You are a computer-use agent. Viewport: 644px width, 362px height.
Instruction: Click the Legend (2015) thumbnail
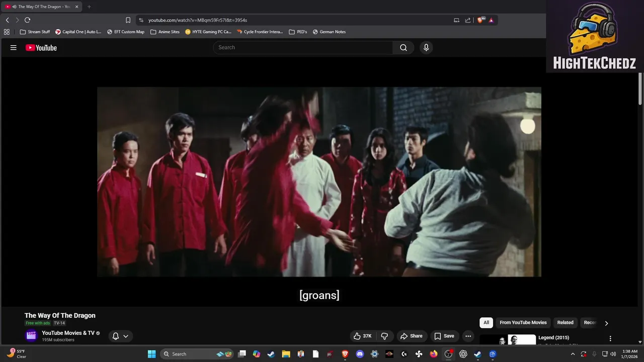[x=508, y=340]
